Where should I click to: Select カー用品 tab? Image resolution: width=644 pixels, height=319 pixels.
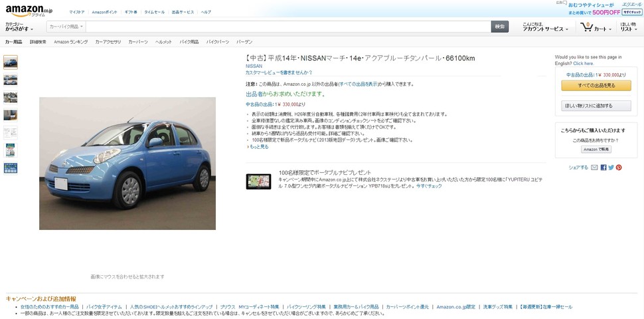(x=13, y=42)
